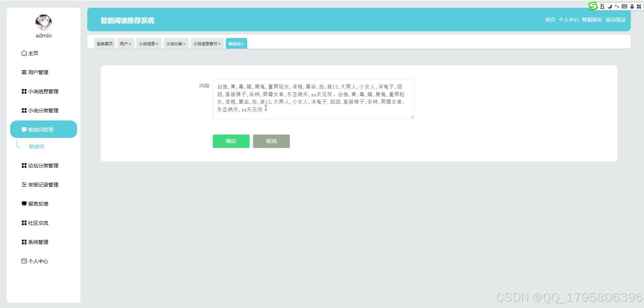Click the textarea resize handle corner
Screen dimensions: 644x308
pos(412,117)
